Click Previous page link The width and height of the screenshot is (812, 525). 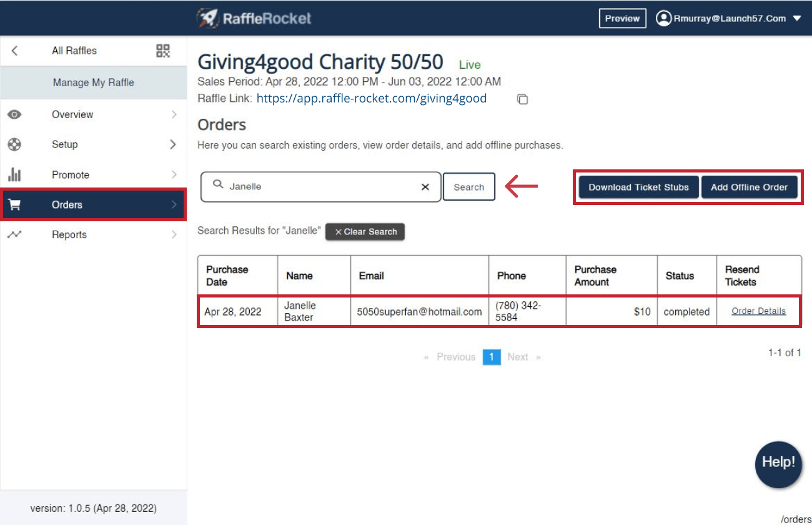[x=456, y=357]
